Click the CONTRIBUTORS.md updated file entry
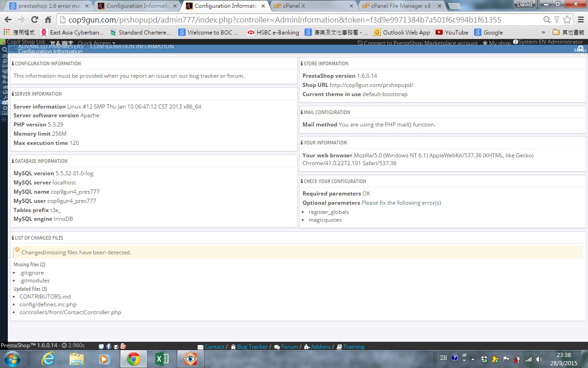Screen dimensions: 588x368 coord(45,297)
